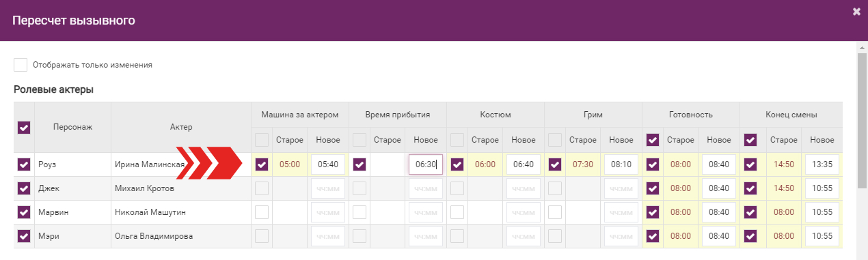The width and height of the screenshot is (868, 260).
Task: Close the Пересчет вызывного dialog
Action: pos(856,12)
